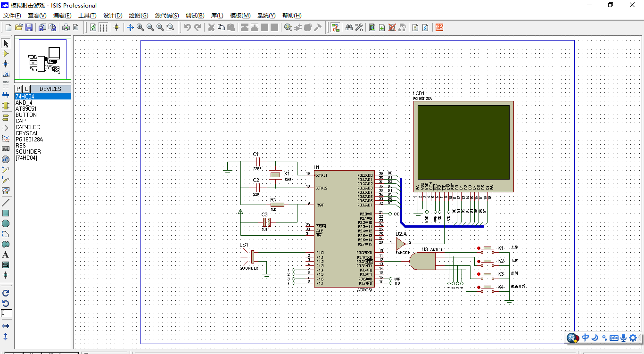The height and width of the screenshot is (354, 644).
Task: Open the 编辑(E) menu
Action: click(62, 16)
